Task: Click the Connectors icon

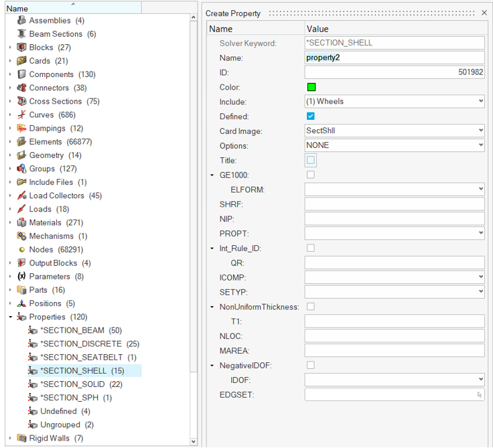Action: coord(21,88)
